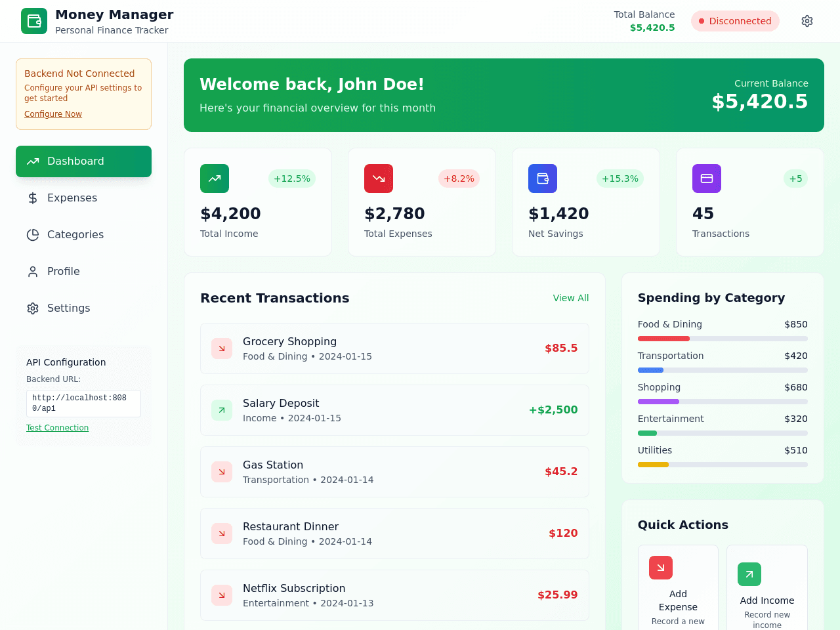
Task: Click the sidebar Settings gear icon
Action: [33, 308]
